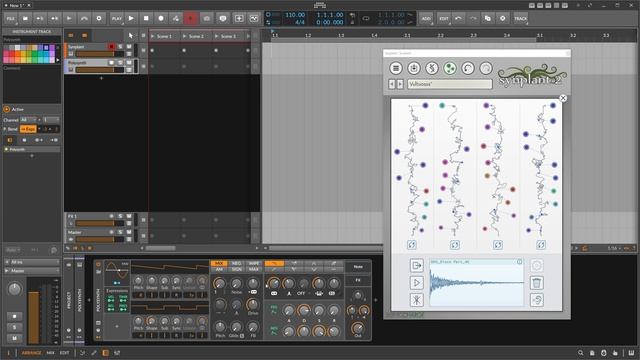
Task: Delete the sample with trash icon
Action: pyautogui.click(x=537, y=282)
